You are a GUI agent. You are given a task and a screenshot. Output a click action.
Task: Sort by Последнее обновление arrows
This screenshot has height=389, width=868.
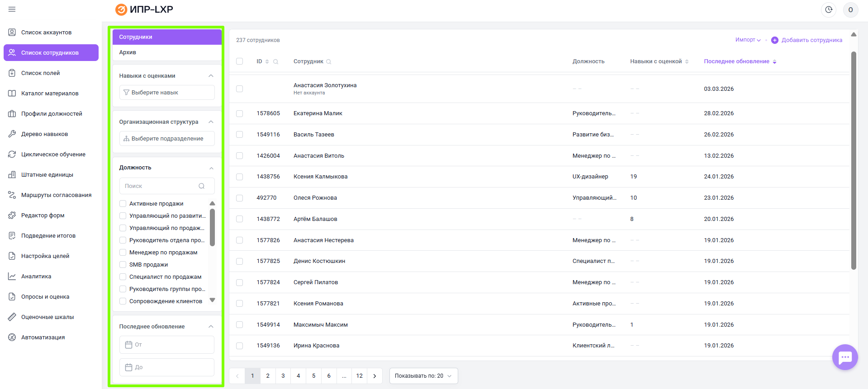pos(774,61)
